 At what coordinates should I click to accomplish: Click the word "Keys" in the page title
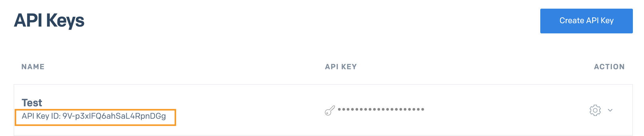[65, 21]
